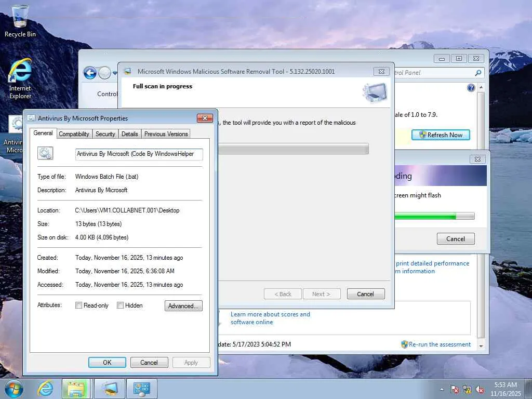This screenshot has height=399, width=532.
Task: Click the Control breadcrumb in address bar
Action: (107, 94)
